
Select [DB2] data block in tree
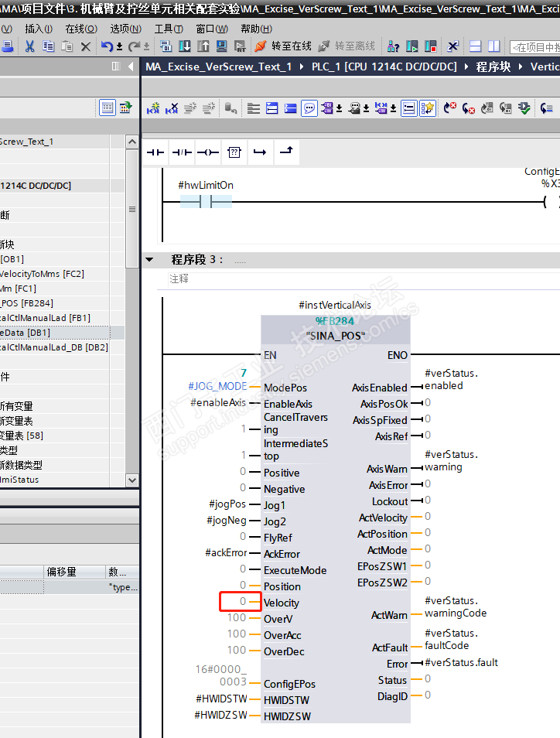pyautogui.click(x=55, y=347)
